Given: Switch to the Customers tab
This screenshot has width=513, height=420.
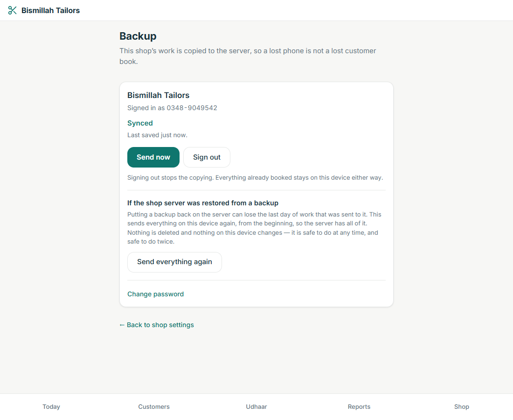Looking at the screenshot, I should pyautogui.click(x=154, y=406).
